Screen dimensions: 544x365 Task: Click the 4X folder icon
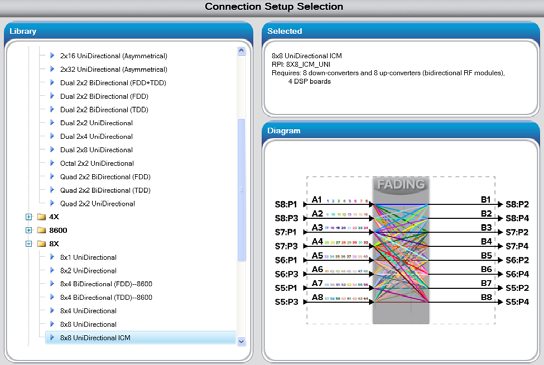pyautogui.click(x=42, y=217)
